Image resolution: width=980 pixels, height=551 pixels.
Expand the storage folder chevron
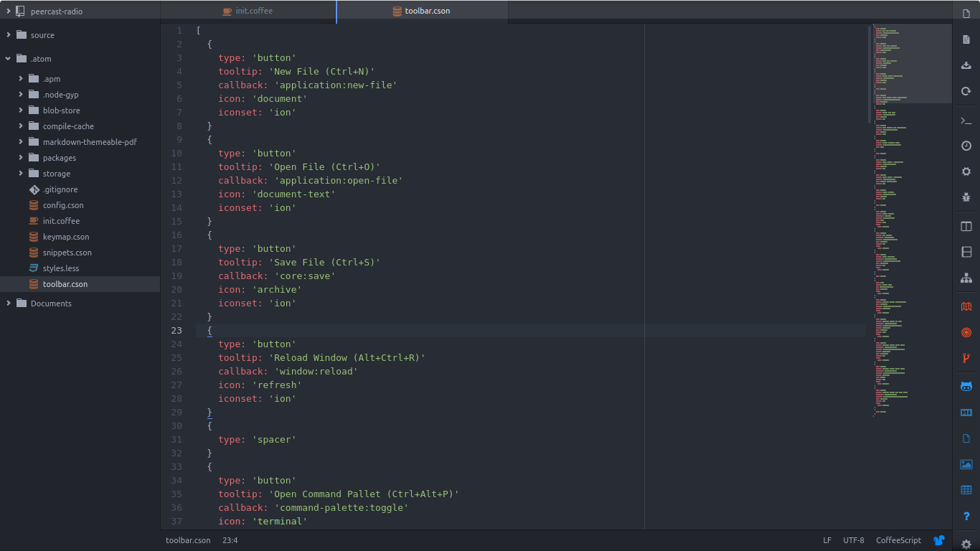[x=21, y=174]
